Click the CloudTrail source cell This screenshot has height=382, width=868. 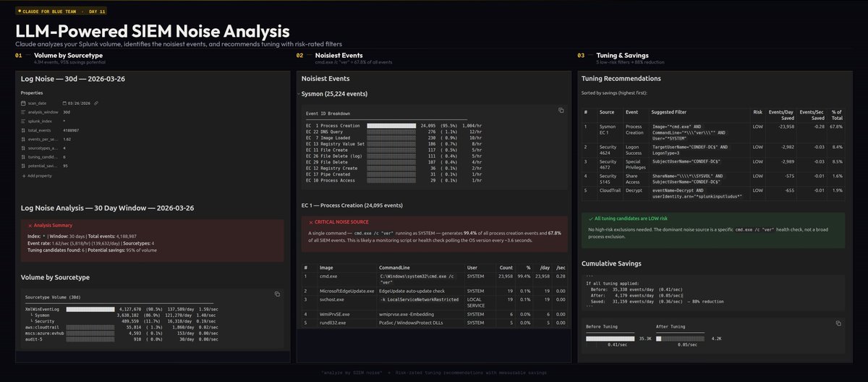(x=609, y=192)
